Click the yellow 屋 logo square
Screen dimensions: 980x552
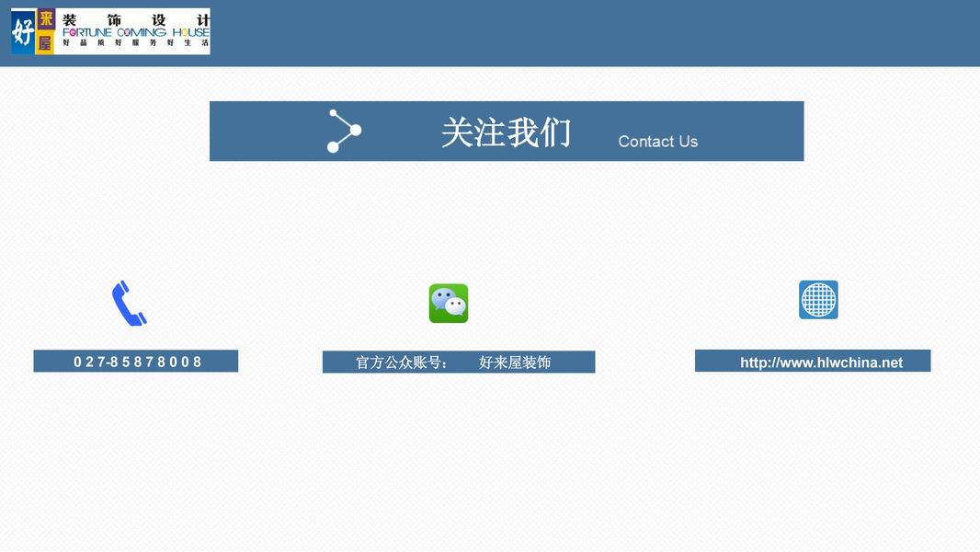point(45,42)
